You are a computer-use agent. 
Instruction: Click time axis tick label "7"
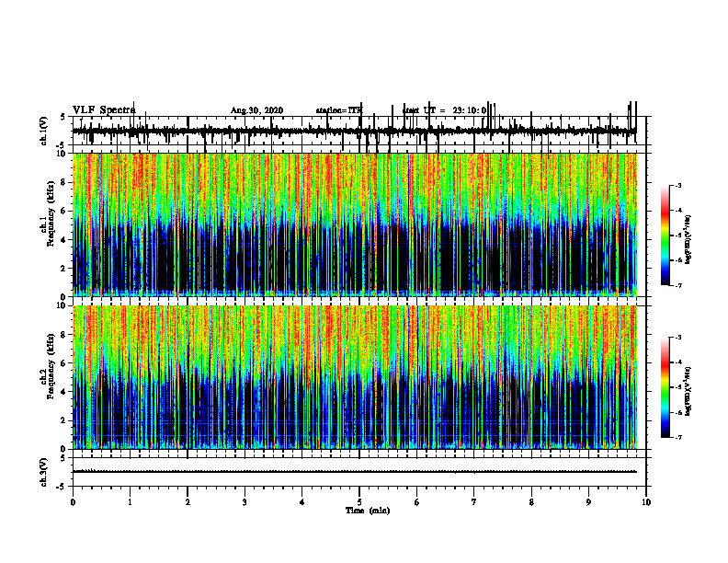(x=474, y=502)
